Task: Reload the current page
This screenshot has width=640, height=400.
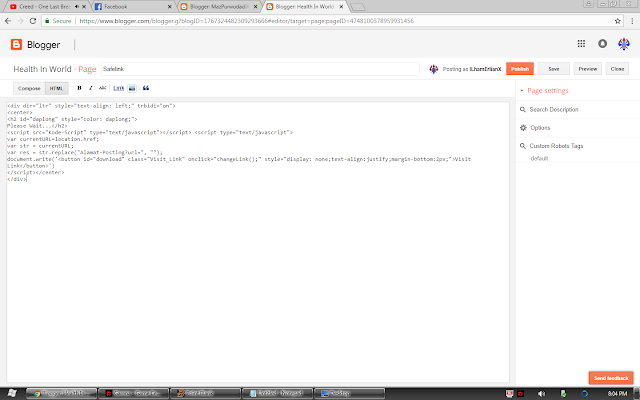Action: [33, 21]
